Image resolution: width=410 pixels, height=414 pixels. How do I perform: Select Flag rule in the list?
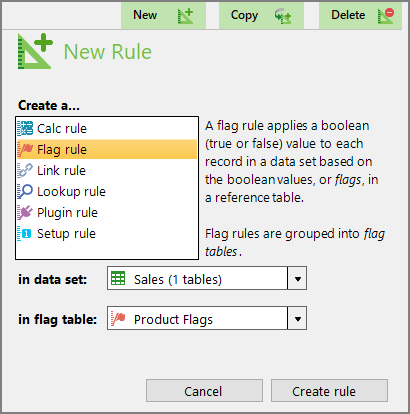click(x=107, y=149)
